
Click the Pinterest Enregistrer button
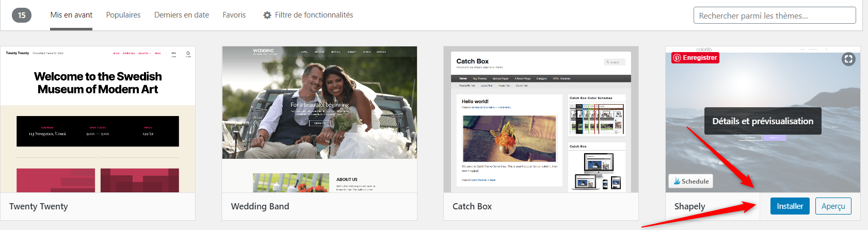tap(695, 58)
